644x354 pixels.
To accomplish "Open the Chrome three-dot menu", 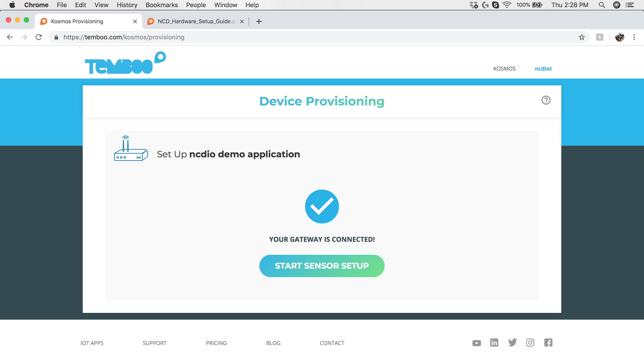I will pyautogui.click(x=634, y=37).
